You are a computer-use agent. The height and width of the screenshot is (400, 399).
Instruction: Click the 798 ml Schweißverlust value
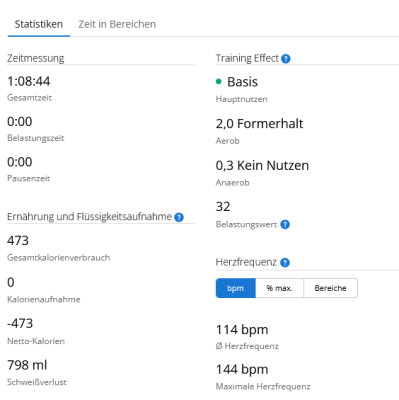27,365
